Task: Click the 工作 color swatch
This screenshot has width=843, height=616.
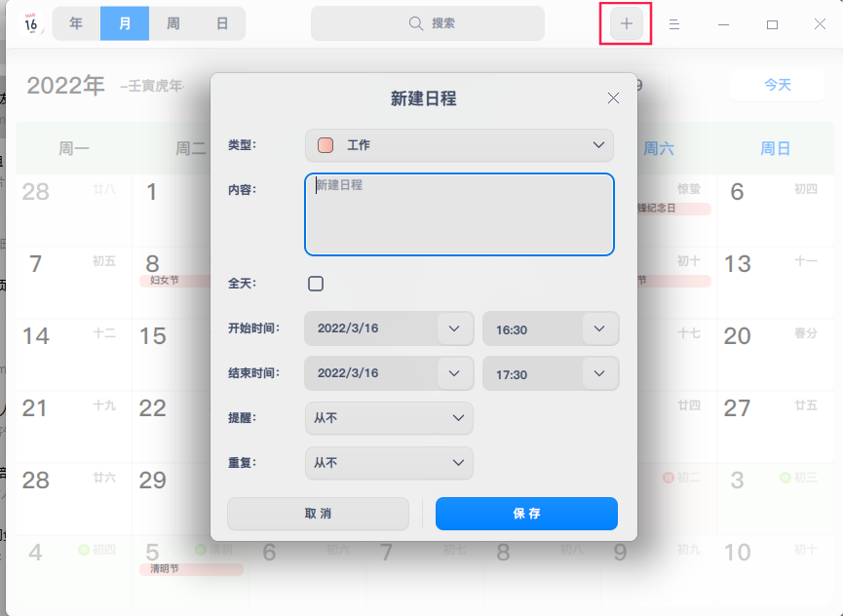Action: coord(326,145)
